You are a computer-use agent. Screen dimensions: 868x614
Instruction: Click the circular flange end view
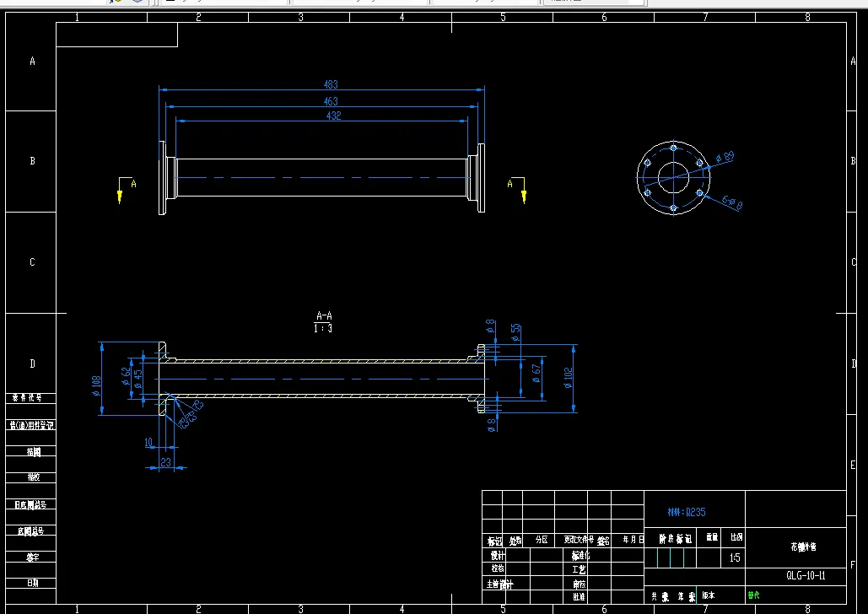(673, 178)
